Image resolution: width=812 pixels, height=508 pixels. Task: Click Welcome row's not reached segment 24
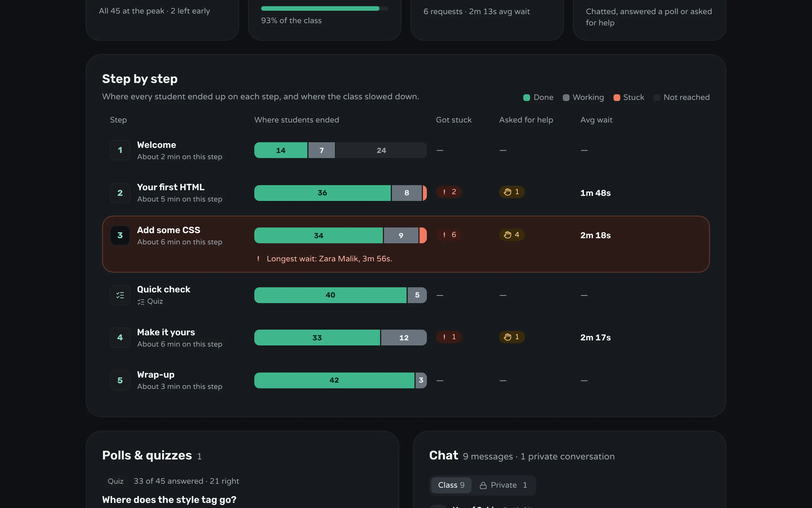[x=381, y=150]
